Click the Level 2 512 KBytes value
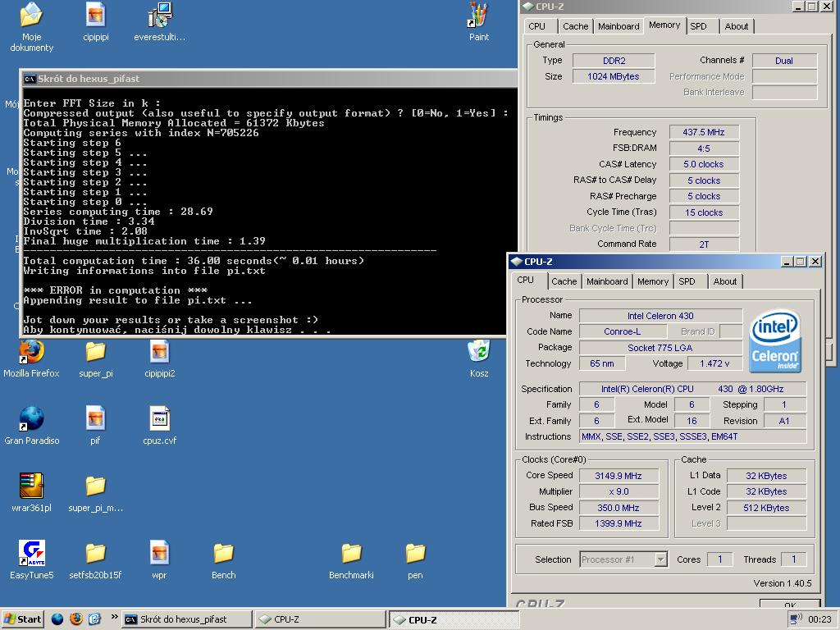 (x=766, y=508)
